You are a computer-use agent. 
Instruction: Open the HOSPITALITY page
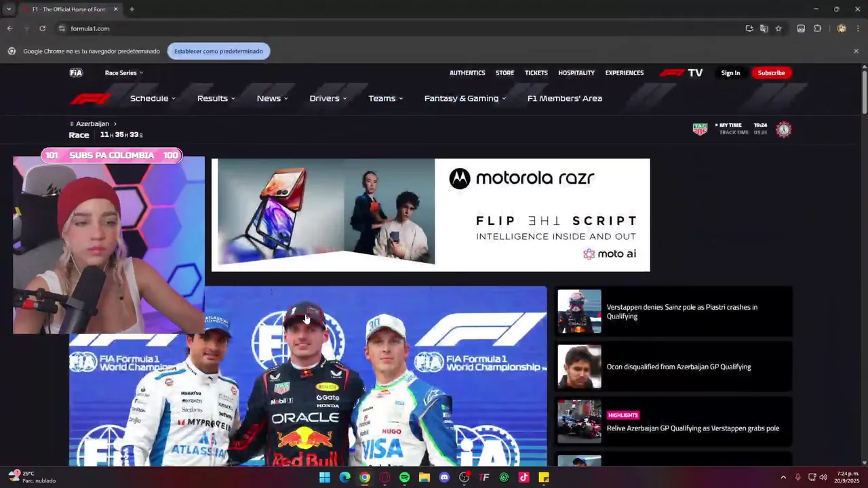tap(576, 73)
